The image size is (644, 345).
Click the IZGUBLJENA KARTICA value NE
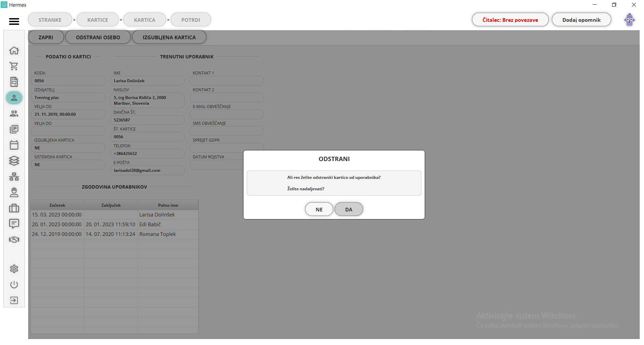click(68, 148)
